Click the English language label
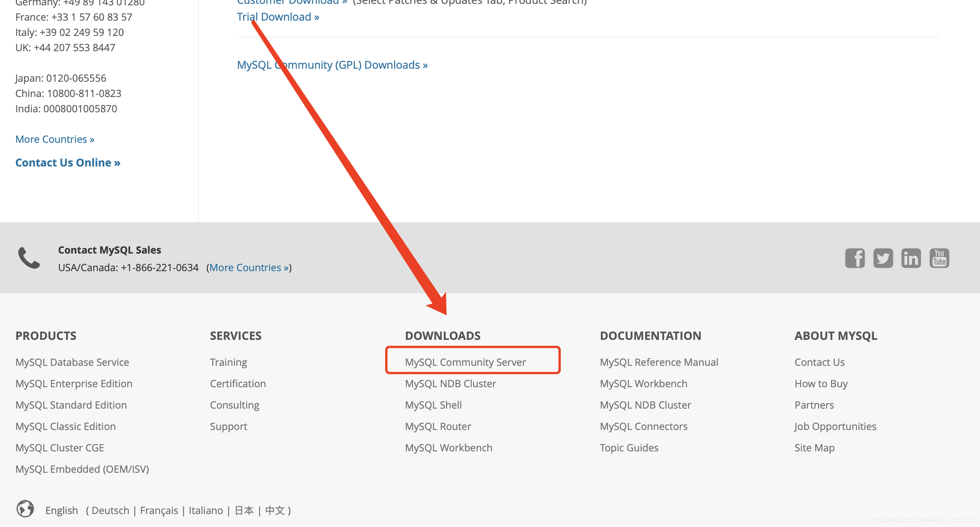The image size is (980, 527). [61, 511]
